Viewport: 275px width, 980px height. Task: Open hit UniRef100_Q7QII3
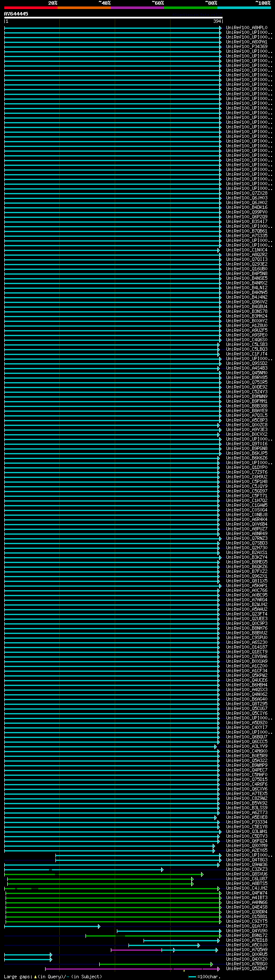click(247, 260)
